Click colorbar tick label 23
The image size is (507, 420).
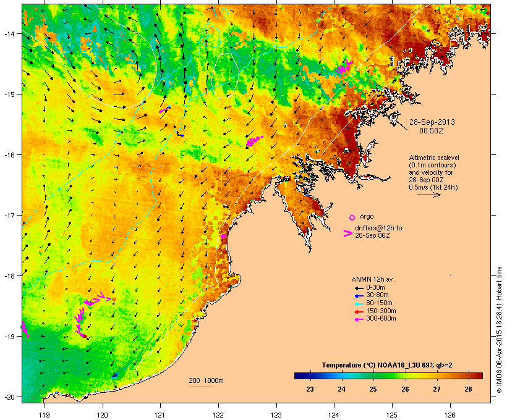(x=310, y=389)
